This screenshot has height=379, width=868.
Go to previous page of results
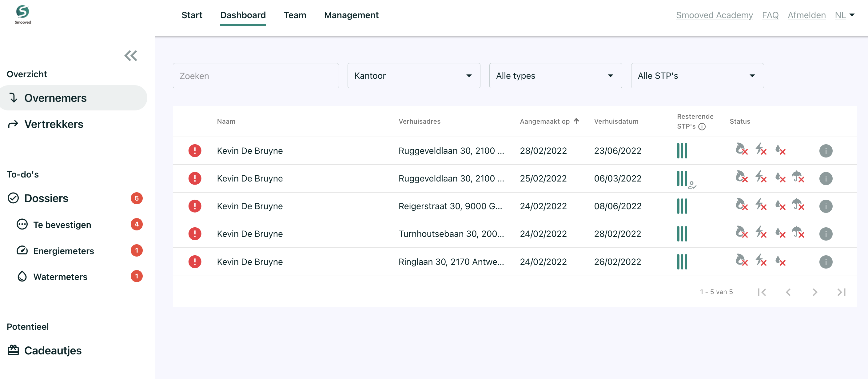[788, 292]
